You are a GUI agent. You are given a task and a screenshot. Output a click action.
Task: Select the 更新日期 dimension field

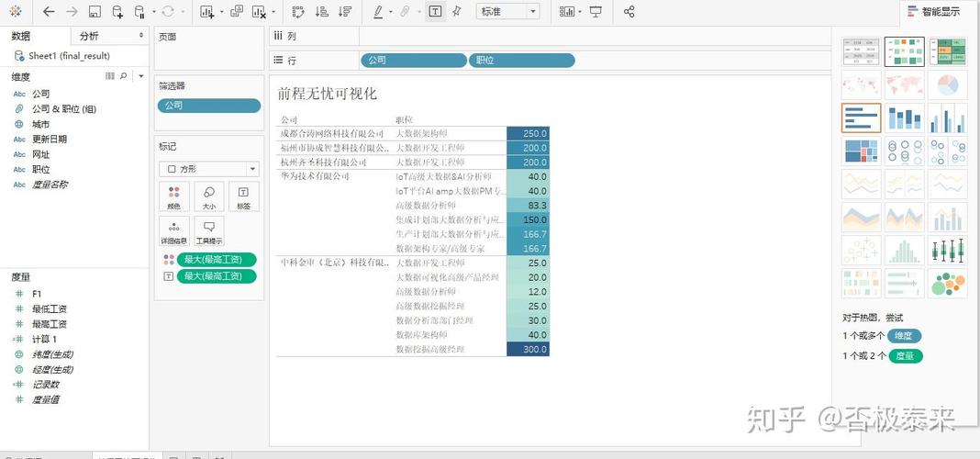click(x=50, y=139)
